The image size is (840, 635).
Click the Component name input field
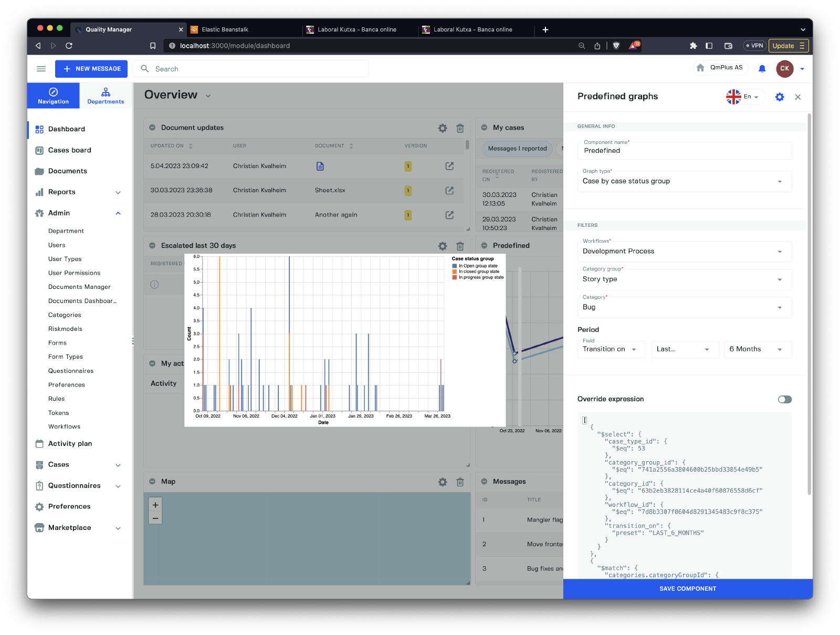point(684,151)
